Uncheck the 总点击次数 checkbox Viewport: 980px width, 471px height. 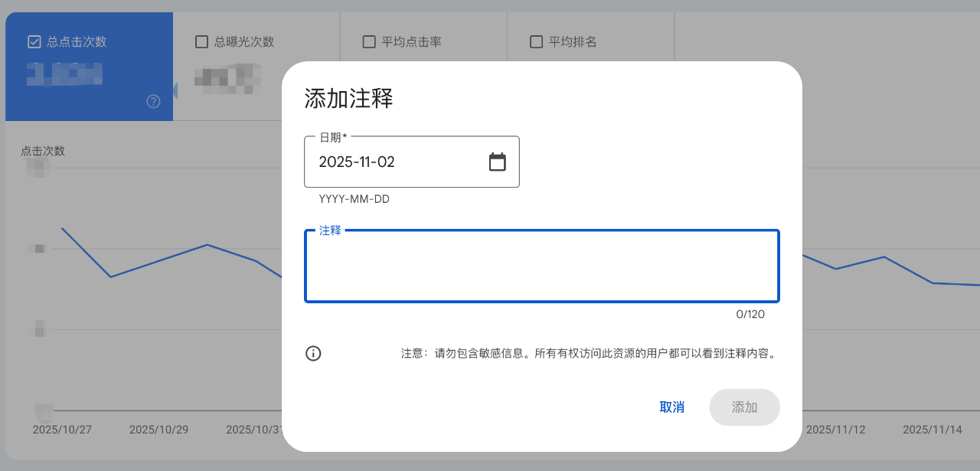pyautogui.click(x=34, y=41)
